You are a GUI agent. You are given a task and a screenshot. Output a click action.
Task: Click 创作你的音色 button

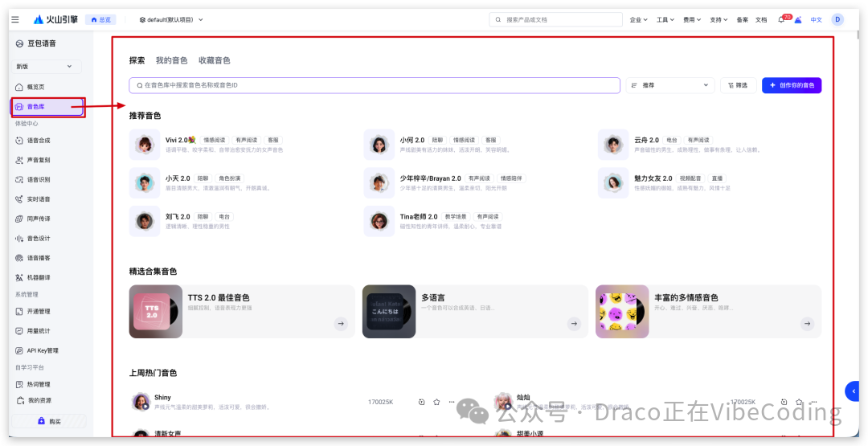tap(792, 85)
